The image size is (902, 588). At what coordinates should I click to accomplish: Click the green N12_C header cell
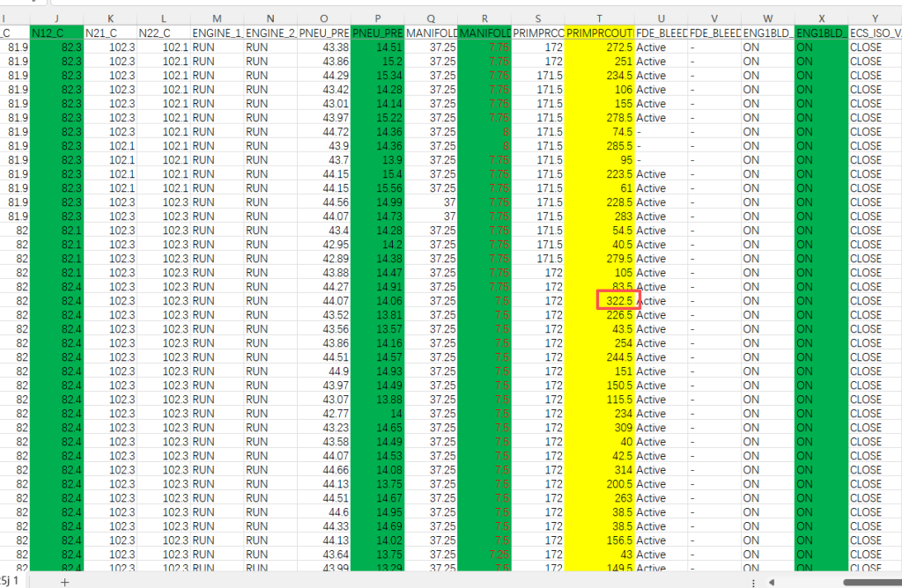[x=56, y=33]
